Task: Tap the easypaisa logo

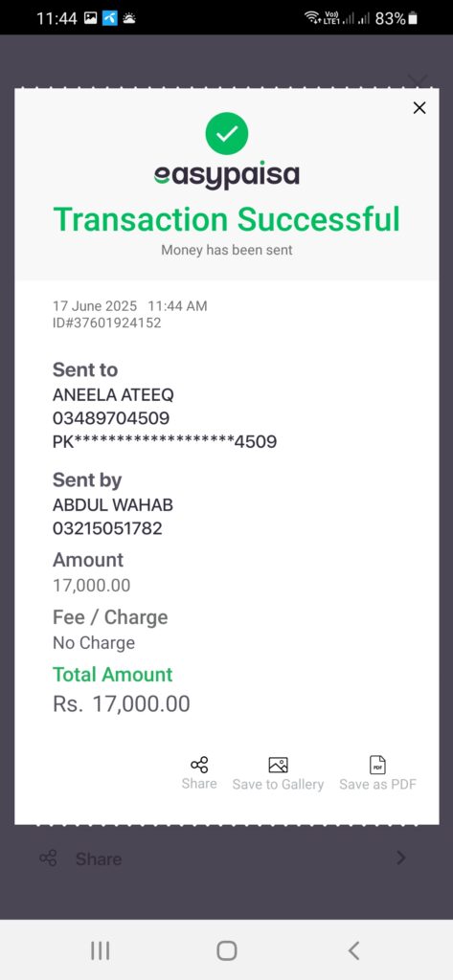Action: (226, 176)
